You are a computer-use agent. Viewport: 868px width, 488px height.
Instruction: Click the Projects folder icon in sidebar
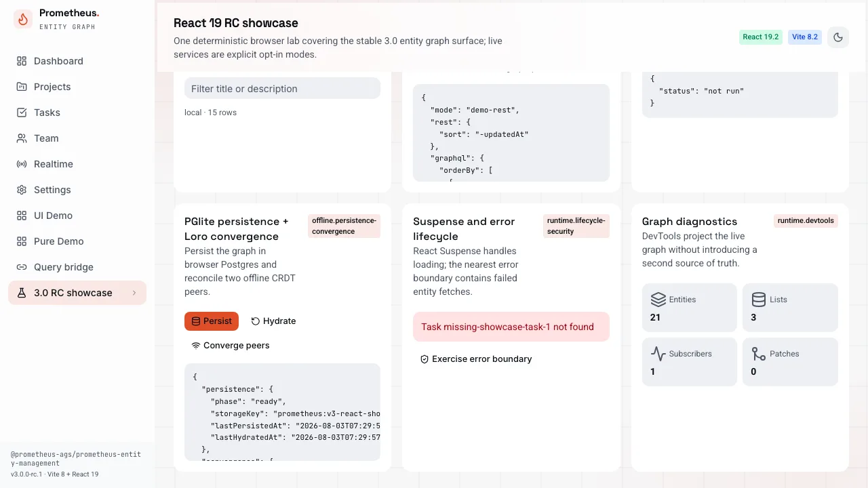click(22, 87)
